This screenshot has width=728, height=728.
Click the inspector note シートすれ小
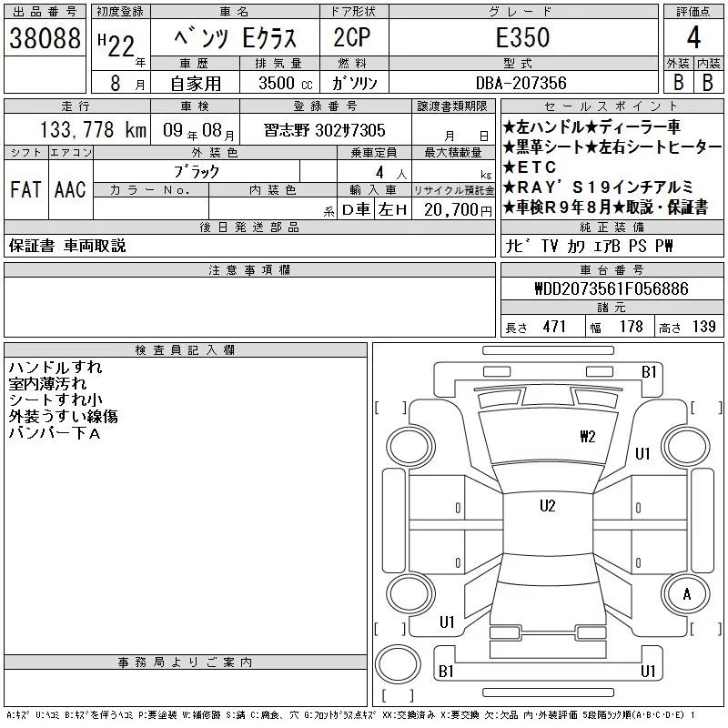56,399
